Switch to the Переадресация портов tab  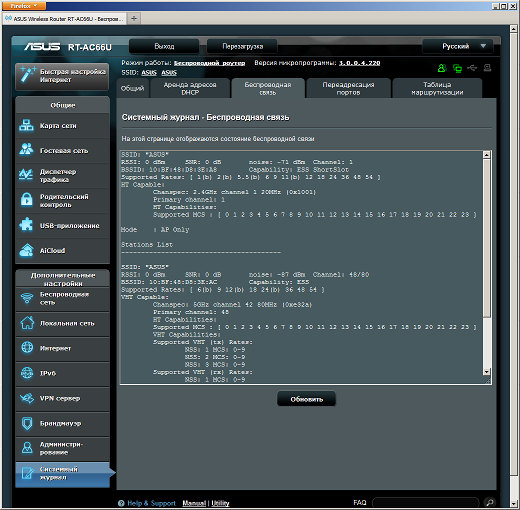[348, 89]
